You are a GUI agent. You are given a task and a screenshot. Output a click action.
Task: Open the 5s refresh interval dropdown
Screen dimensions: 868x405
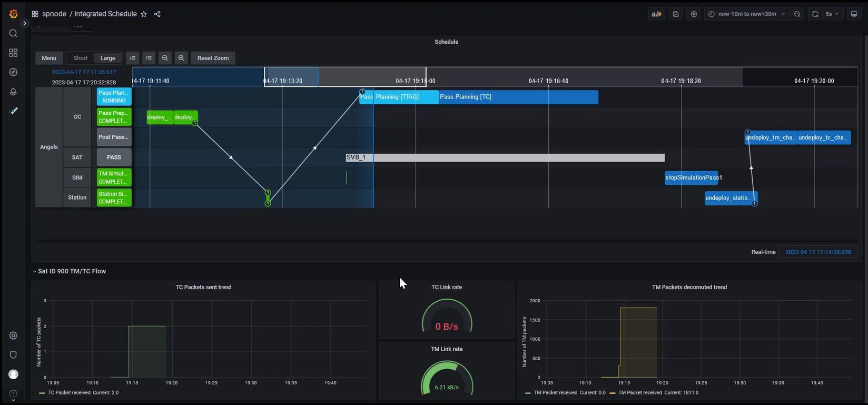point(832,14)
